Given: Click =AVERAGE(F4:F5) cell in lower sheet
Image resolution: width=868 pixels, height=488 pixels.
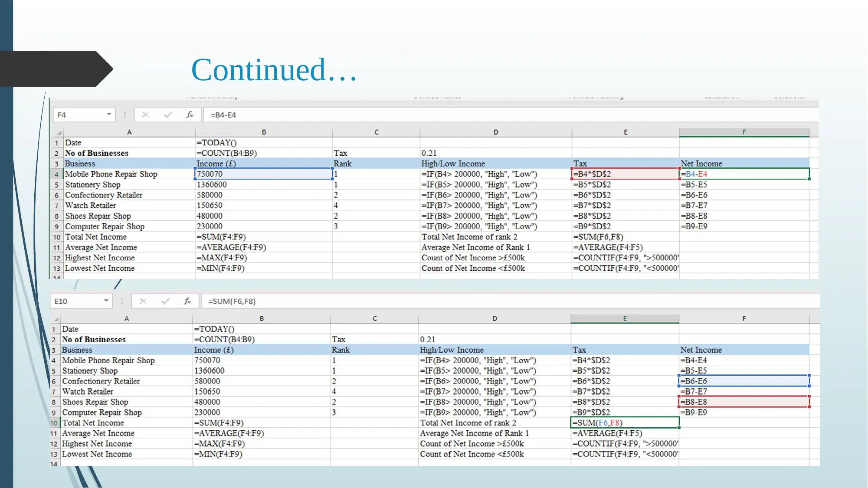Looking at the screenshot, I should tap(625, 433).
